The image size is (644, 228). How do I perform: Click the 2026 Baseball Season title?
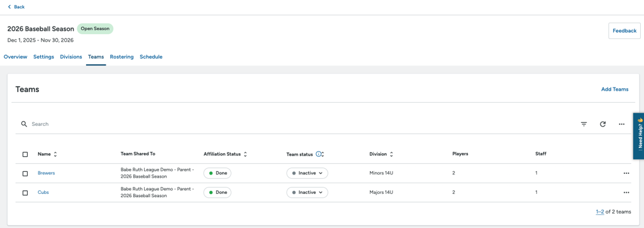[x=41, y=29]
